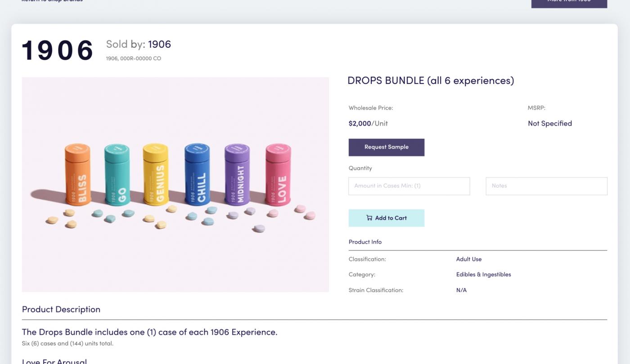The width and height of the screenshot is (630, 364).
Task: Click the yellow GENIUS tin in the image
Action: click(155, 174)
